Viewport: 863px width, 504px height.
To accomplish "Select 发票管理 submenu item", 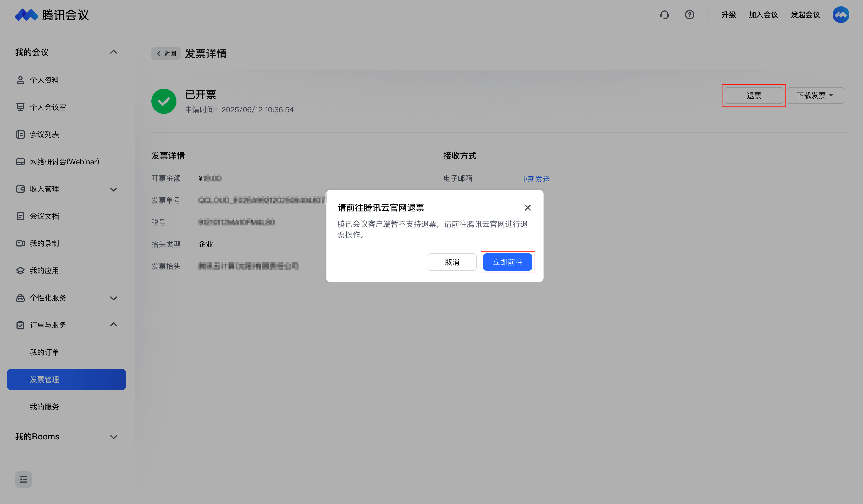I will pyautogui.click(x=66, y=379).
